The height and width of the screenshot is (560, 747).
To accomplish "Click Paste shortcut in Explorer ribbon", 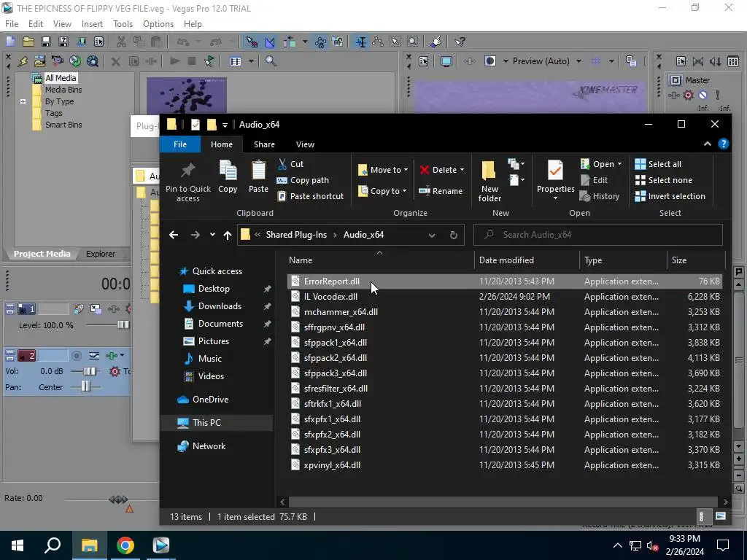I will click(x=311, y=196).
